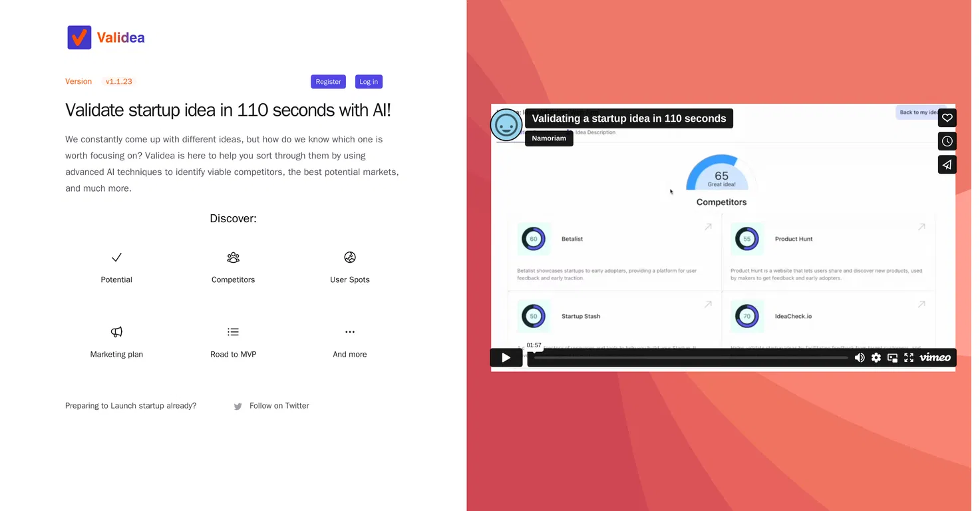Open the Vimeo logo link in player
The image size is (980, 511).
click(x=935, y=358)
